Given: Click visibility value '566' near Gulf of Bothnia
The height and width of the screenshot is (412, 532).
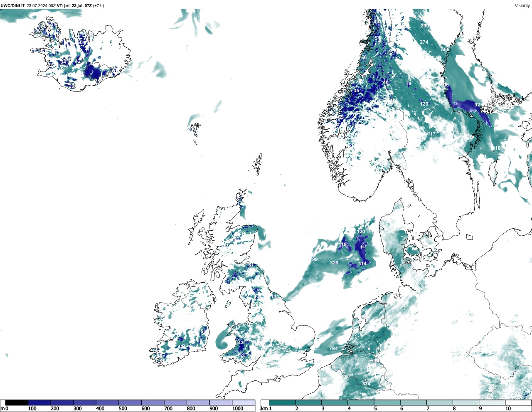Looking at the screenshot, I should click(445, 49).
